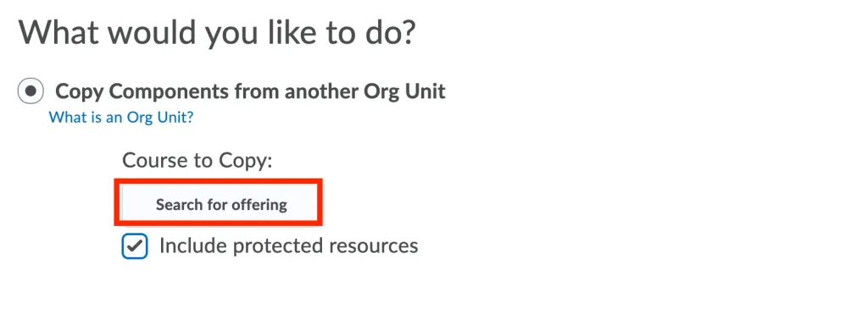
Task: Click the 'Course to Copy:' field label
Action: coord(198,160)
